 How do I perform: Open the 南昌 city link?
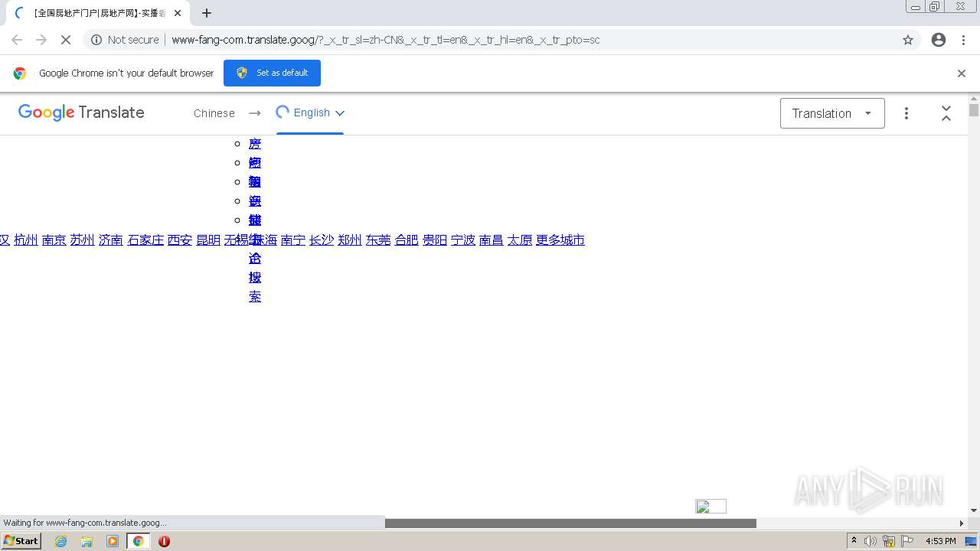[x=492, y=240]
